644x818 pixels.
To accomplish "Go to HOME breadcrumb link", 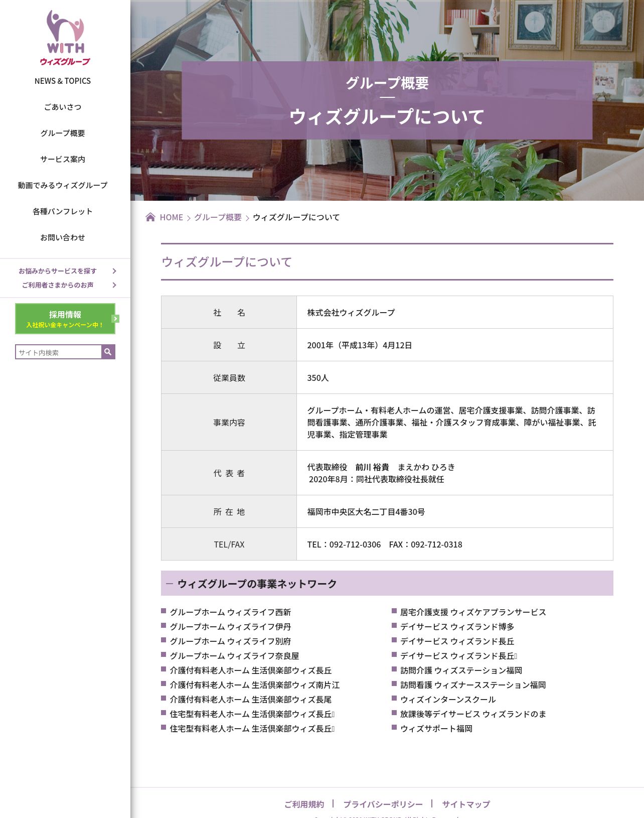I will tap(171, 217).
